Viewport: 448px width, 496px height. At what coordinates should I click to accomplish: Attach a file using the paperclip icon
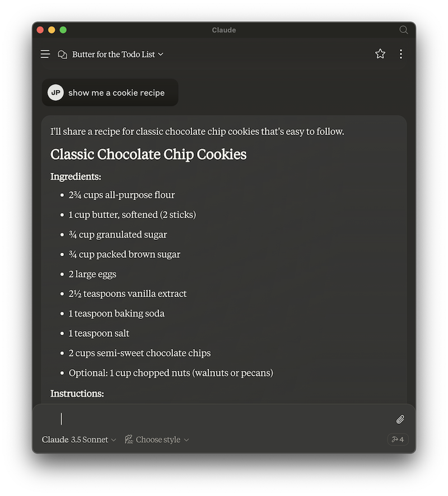[x=400, y=419]
